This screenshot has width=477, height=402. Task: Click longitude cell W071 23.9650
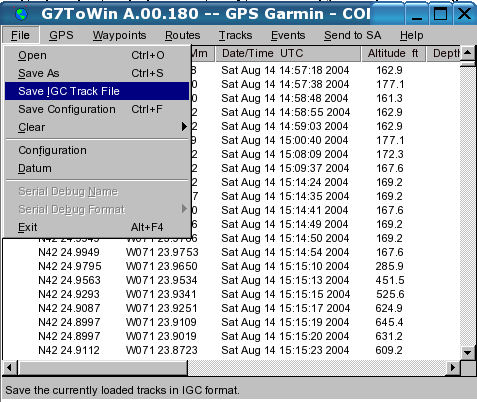click(x=162, y=266)
